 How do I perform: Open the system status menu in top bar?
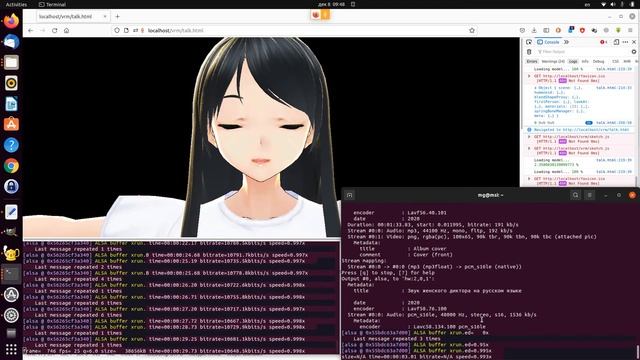[618, 4]
